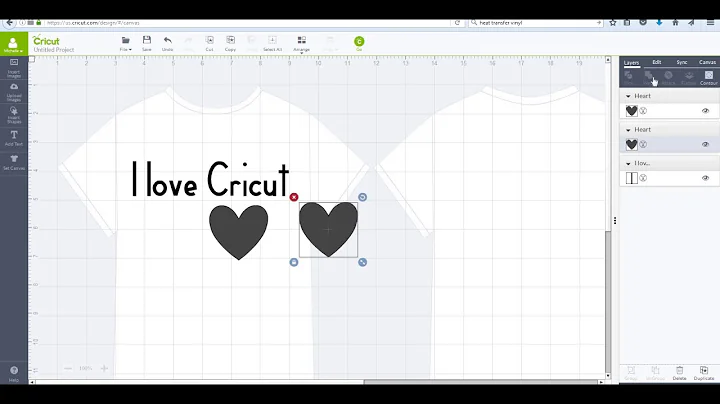Screen dimensions: 720x404
Task: Click the Contour tool
Action: pos(709,78)
